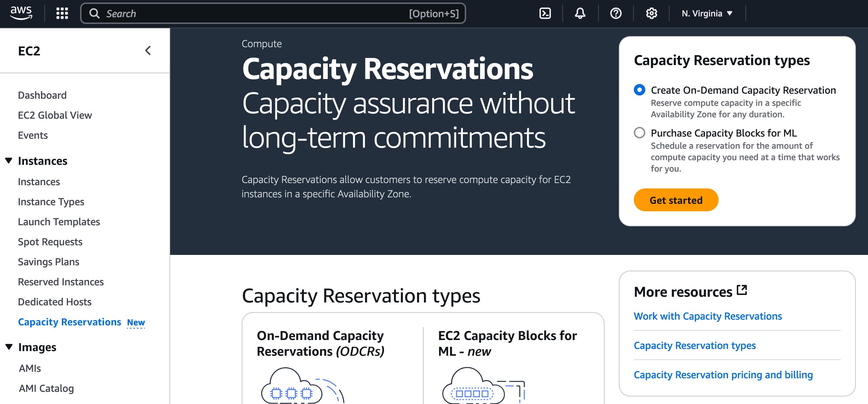Open account settings with the gear icon
Image resolution: width=868 pixels, height=404 pixels.
pos(651,13)
